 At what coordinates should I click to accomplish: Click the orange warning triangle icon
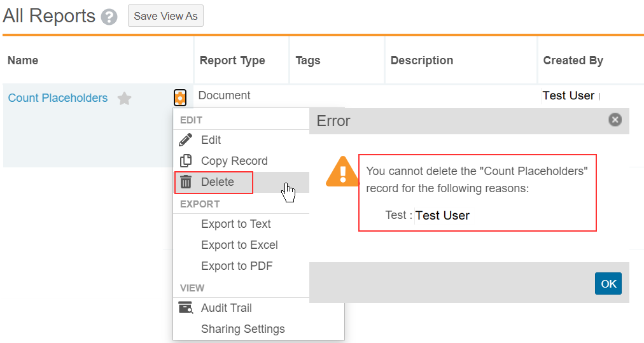coord(342,172)
